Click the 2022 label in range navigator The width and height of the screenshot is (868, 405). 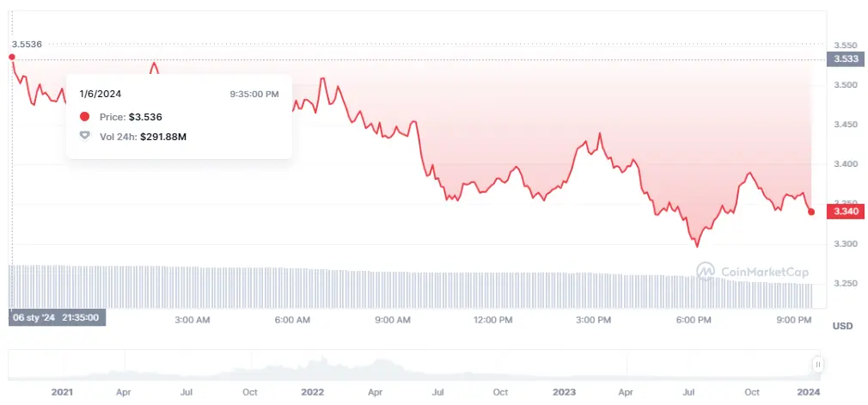313,392
